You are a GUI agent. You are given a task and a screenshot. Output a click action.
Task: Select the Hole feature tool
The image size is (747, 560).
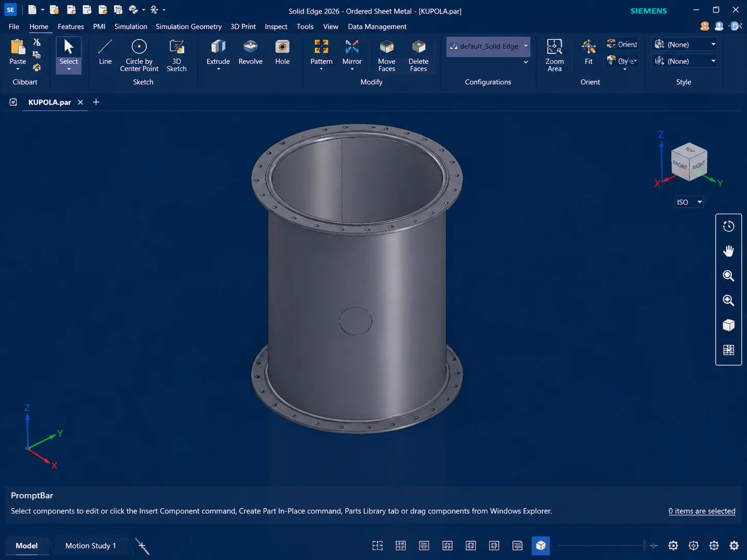point(282,52)
